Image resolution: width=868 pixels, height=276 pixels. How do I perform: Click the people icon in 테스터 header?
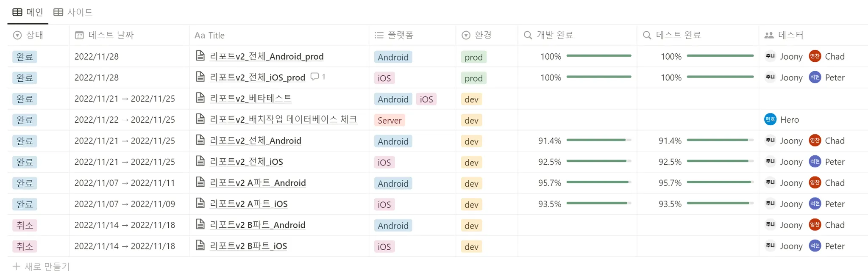point(769,35)
